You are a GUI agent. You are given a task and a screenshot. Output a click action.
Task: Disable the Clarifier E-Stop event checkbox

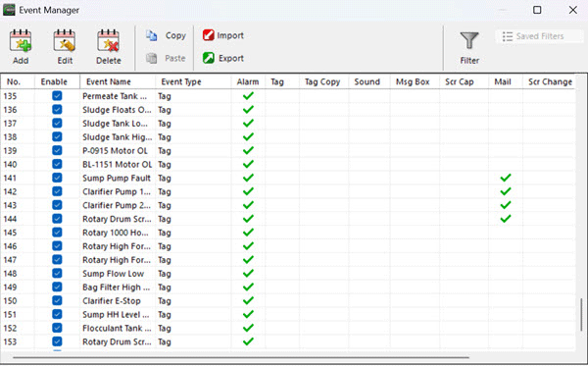click(57, 300)
